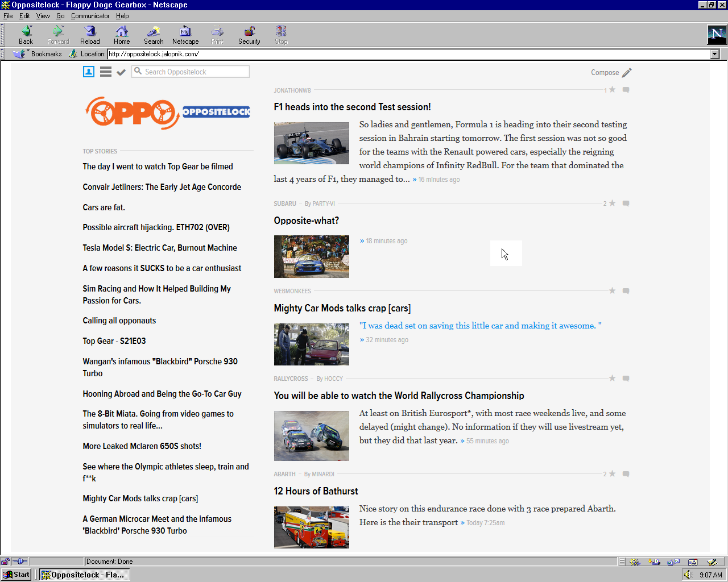Click the Netscape N logo

[717, 35]
